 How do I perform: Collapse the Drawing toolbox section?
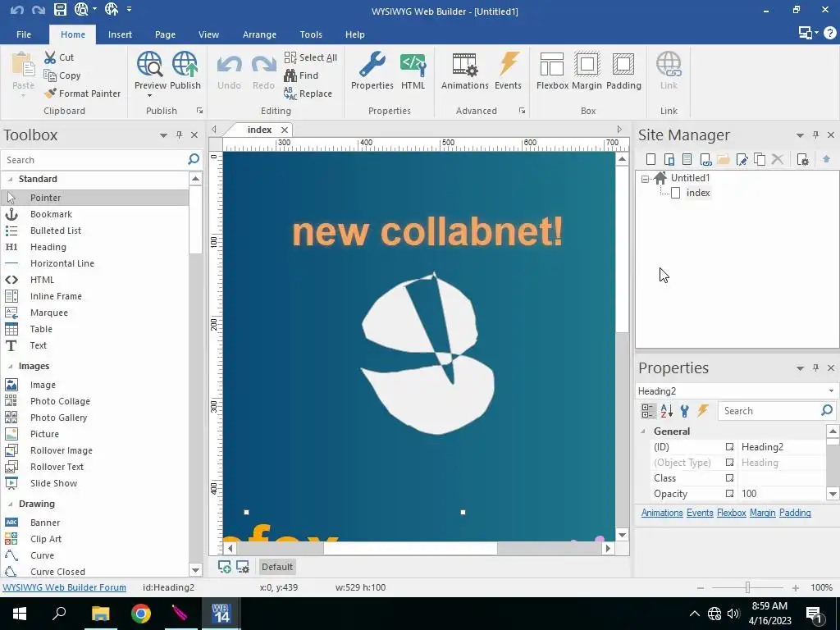pos(10,504)
